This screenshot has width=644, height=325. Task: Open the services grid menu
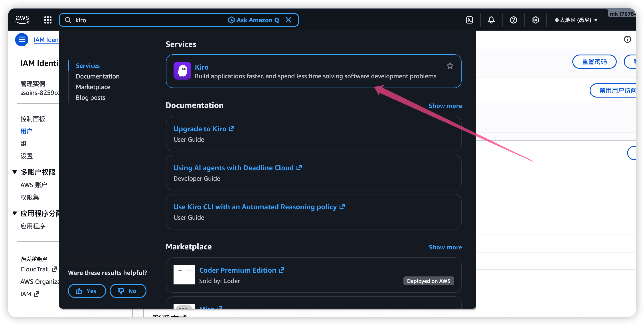pos(48,20)
